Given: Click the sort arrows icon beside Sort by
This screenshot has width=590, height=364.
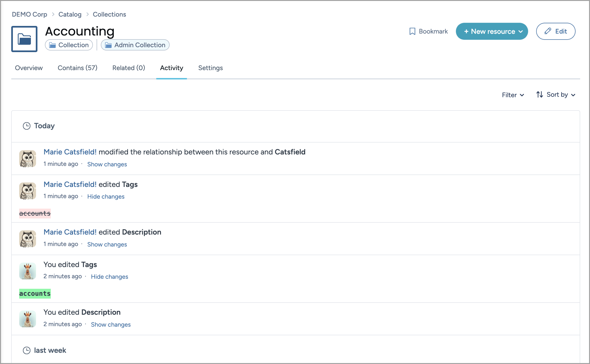Looking at the screenshot, I should click(x=539, y=95).
